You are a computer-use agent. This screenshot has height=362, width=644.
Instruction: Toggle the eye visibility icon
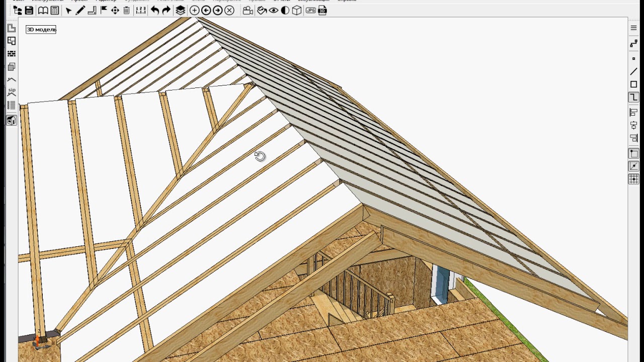[x=274, y=10]
